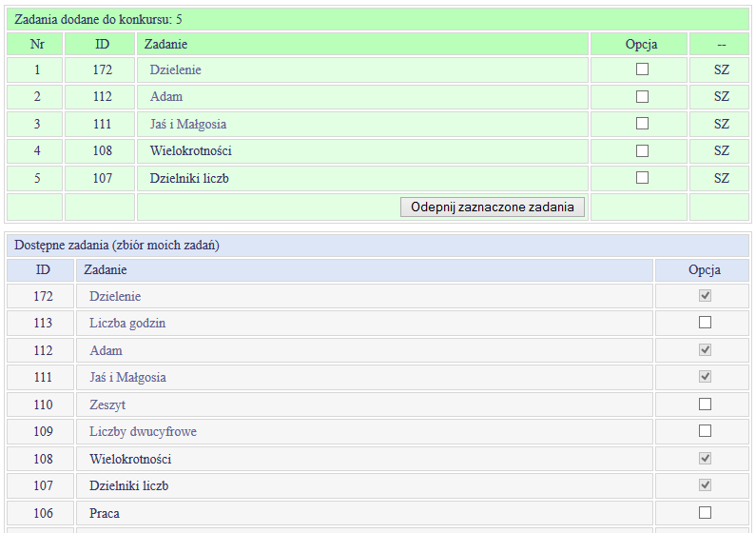Select the Liczby dwucyfrowe checkbox
Screen dimensions: 756x533
[705, 431]
